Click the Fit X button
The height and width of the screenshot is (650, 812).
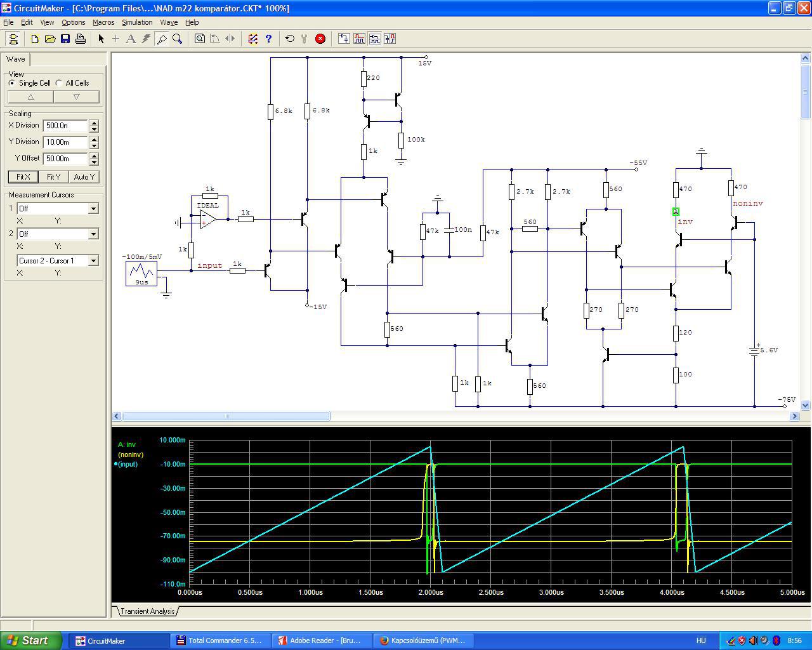click(23, 177)
